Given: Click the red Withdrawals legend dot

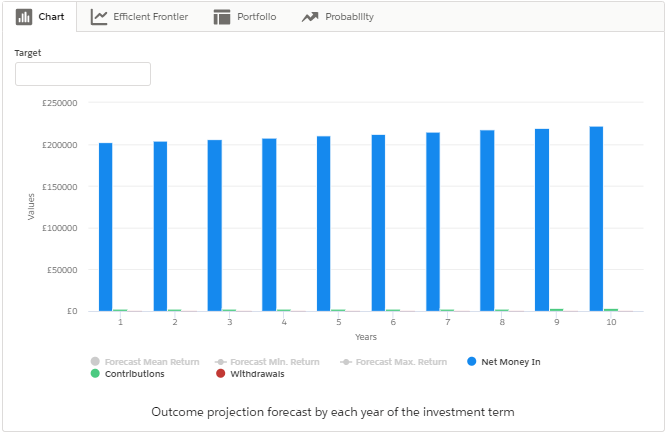Looking at the screenshot, I should (x=220, y=374).
